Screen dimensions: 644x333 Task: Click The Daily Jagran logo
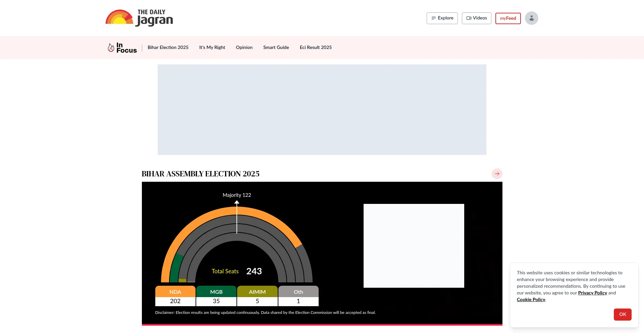coord(139,18)
